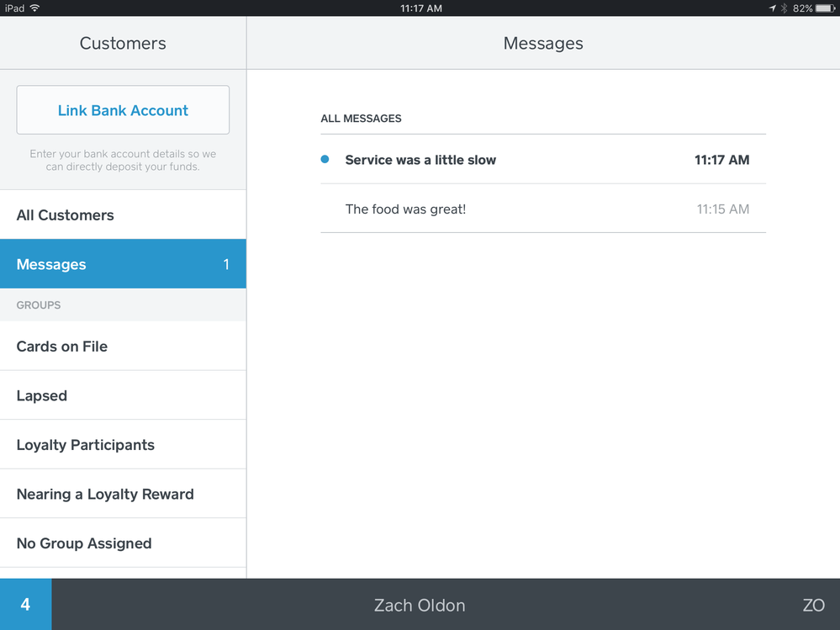Tap the Wi-Fi icon in status bar

pyautogui.click(x=34, y=8)
